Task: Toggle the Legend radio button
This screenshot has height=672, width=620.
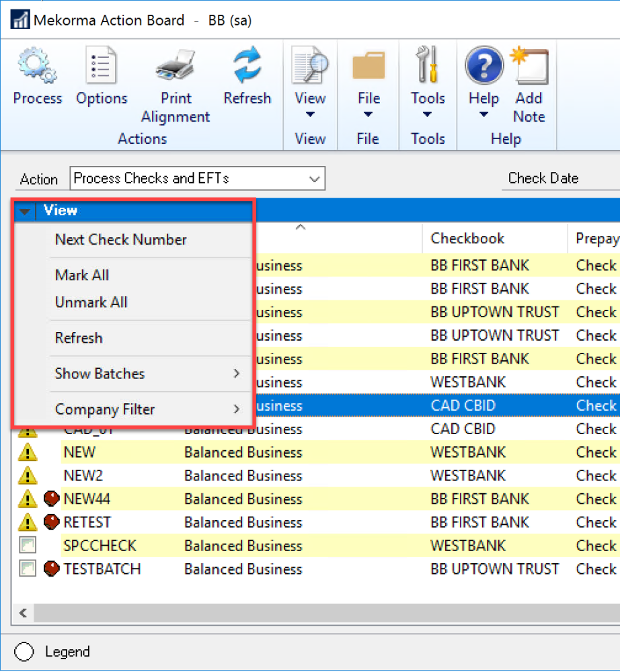Action: (x=24, y=651)
